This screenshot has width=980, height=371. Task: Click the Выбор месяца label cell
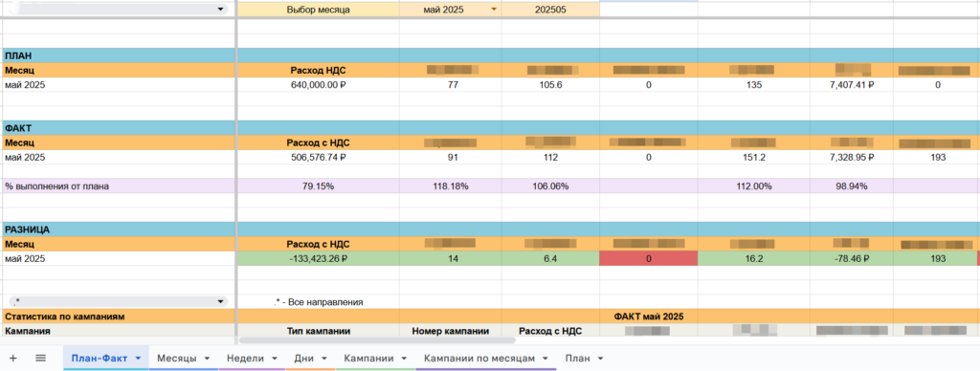point(318,10)
